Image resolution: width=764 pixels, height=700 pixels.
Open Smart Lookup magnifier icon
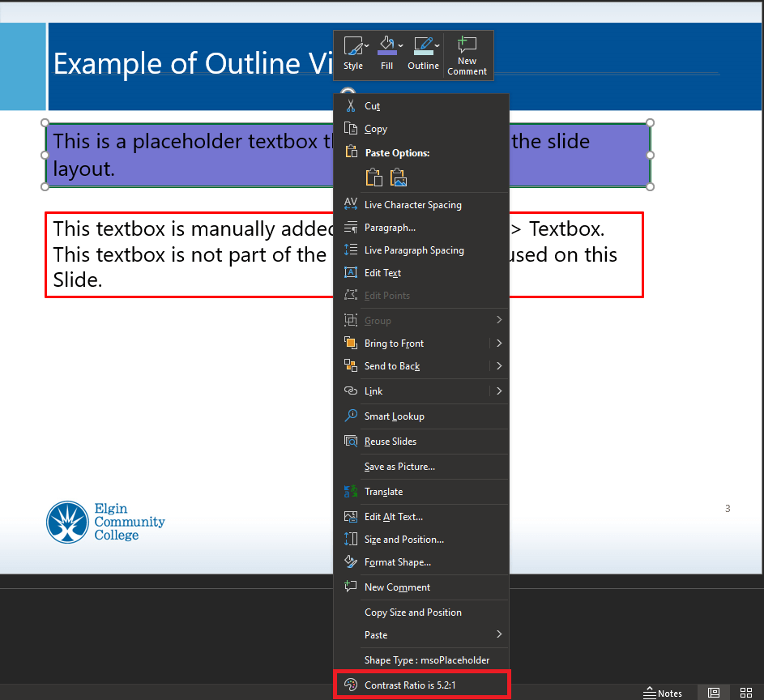(351, 416)
